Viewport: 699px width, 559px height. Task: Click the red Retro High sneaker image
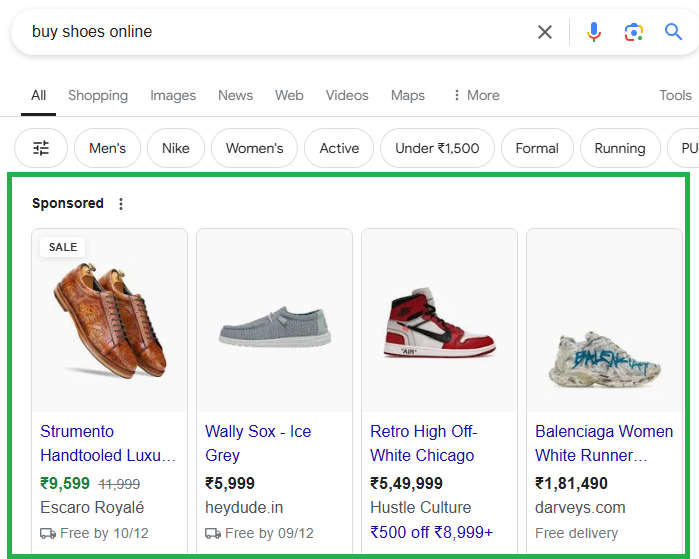(x=440, y=322)
